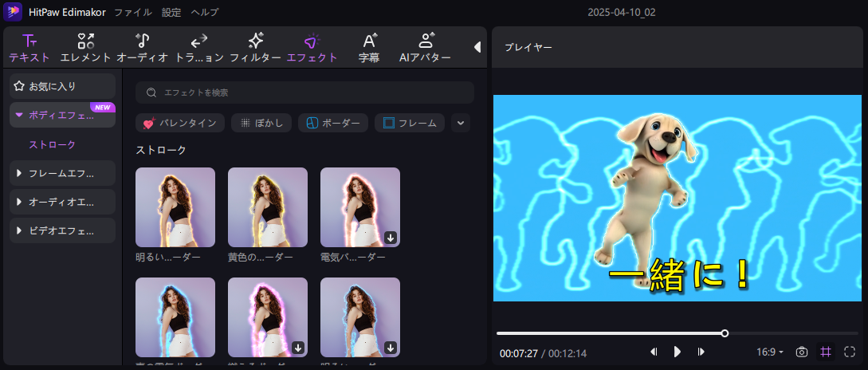Select the 電気バ…ーダー effect thumbnail
Viewport: 868px width, 370px height.
(360, 207)
